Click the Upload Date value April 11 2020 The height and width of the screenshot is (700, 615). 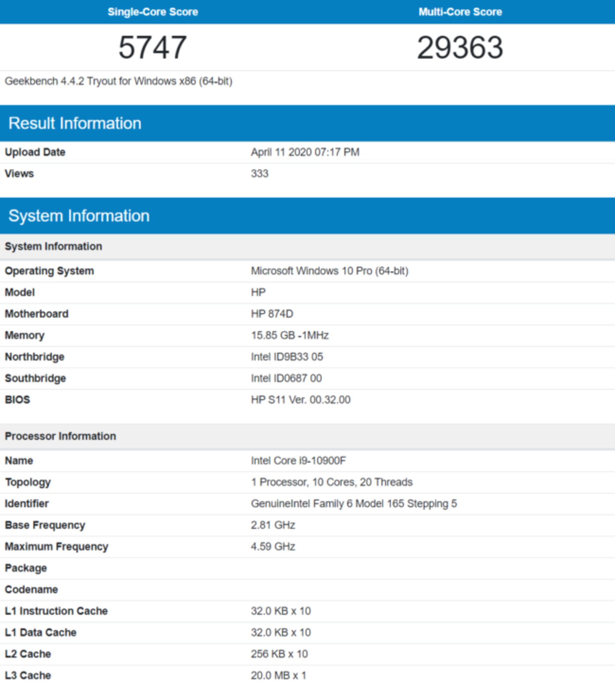(x=305, y=152)
